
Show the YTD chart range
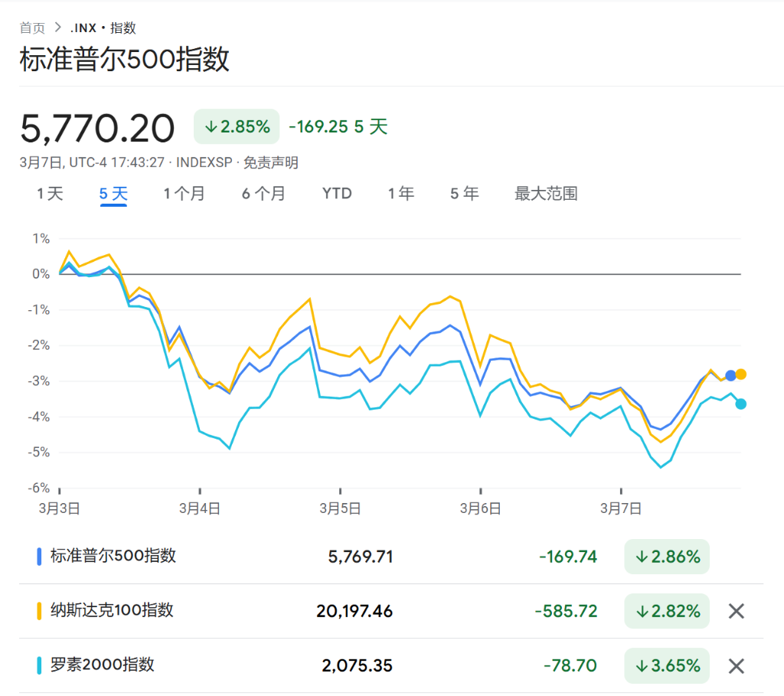click(x=337, y=194)
